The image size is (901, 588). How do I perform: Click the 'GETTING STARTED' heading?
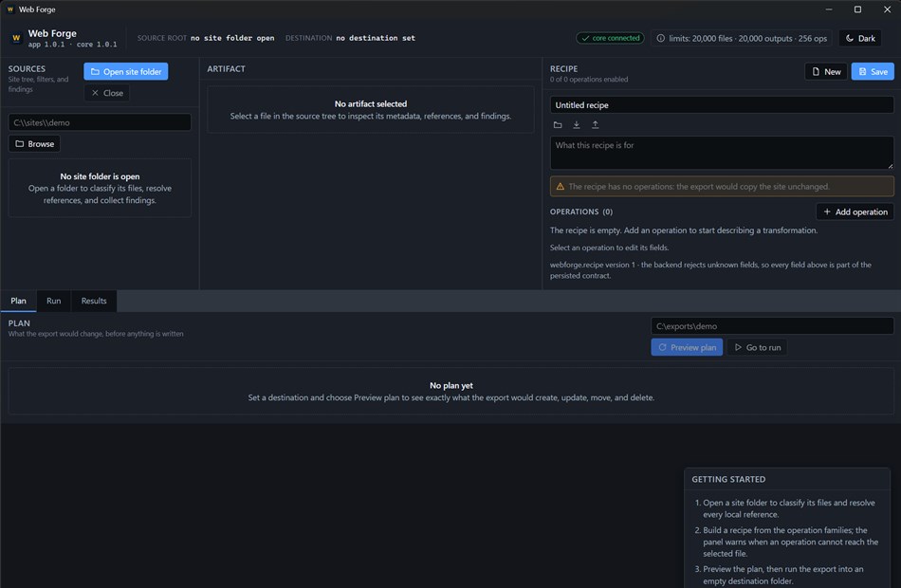[x=728, y=479]
